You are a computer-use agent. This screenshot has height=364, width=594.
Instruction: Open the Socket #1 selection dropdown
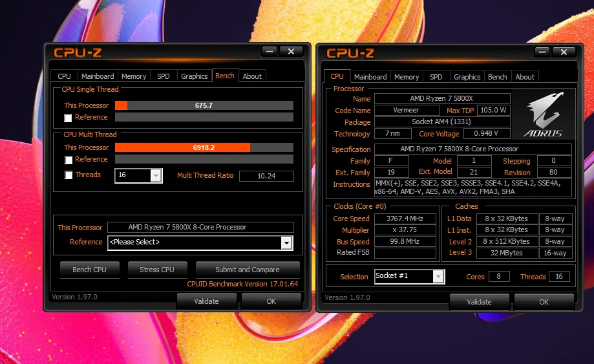click(438, 277)
